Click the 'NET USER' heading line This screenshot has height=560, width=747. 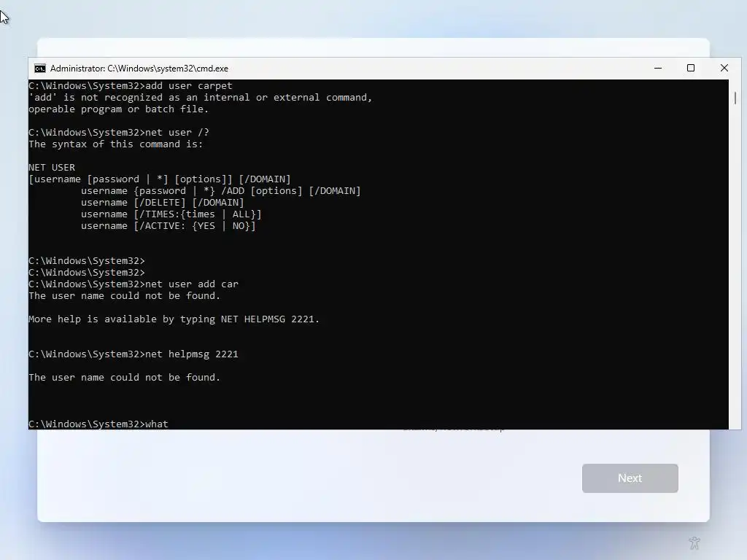pyautogui.click(x=52, y=168)
